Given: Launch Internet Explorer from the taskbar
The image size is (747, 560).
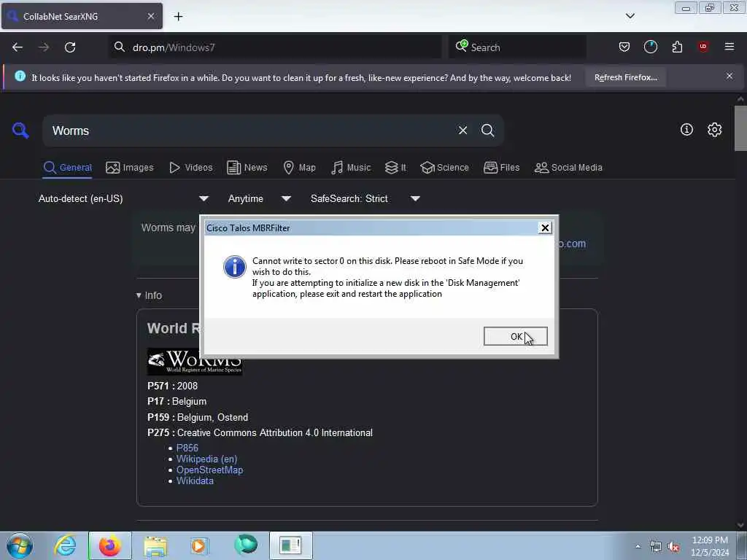Looking at the screenshot, I should (x=65, y=545).
